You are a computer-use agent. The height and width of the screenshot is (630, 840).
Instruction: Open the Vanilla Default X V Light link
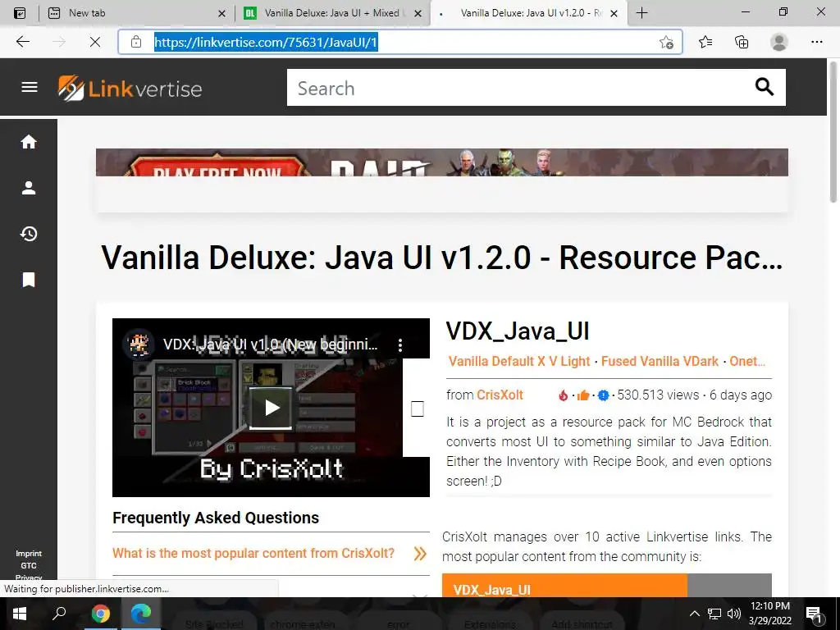(x=519, y=361)
